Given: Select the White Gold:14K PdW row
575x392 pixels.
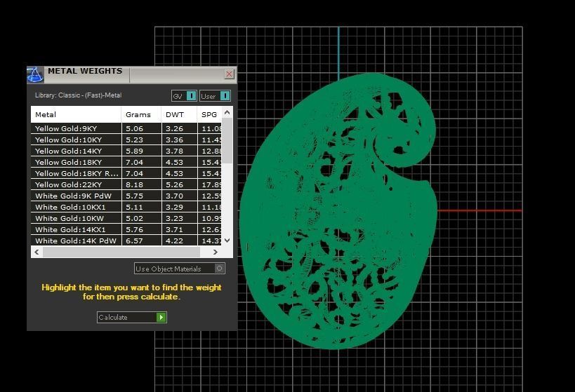Looking at the screenshot, I should (126, 241).
